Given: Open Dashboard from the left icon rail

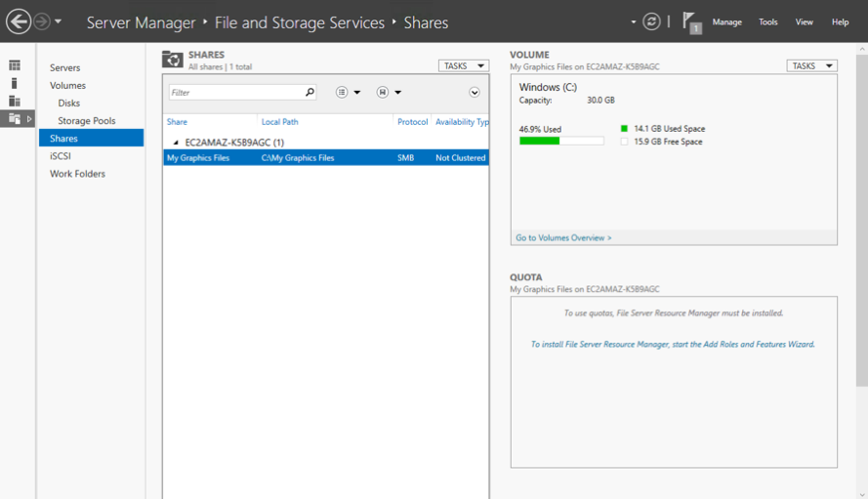Looking at the screenshot, I should pyautogui.click(x=15, y=65).
